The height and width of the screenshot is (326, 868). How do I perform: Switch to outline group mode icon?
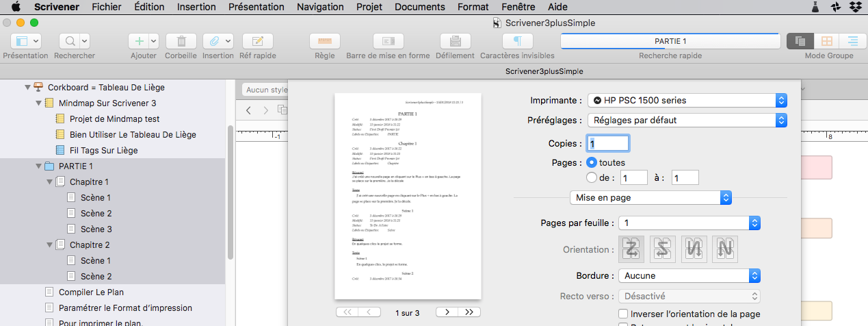[852, 41]
